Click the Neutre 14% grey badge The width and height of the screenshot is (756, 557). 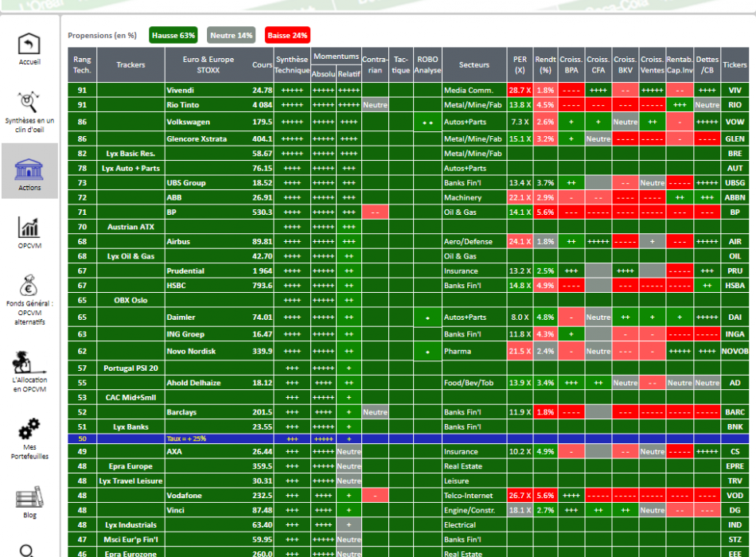[231, 35]
